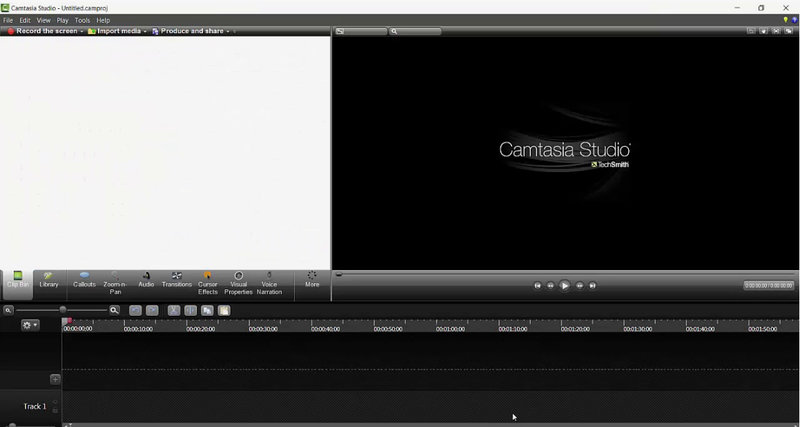
Task: Click the track height slider handle
Action: click(12, 425)
